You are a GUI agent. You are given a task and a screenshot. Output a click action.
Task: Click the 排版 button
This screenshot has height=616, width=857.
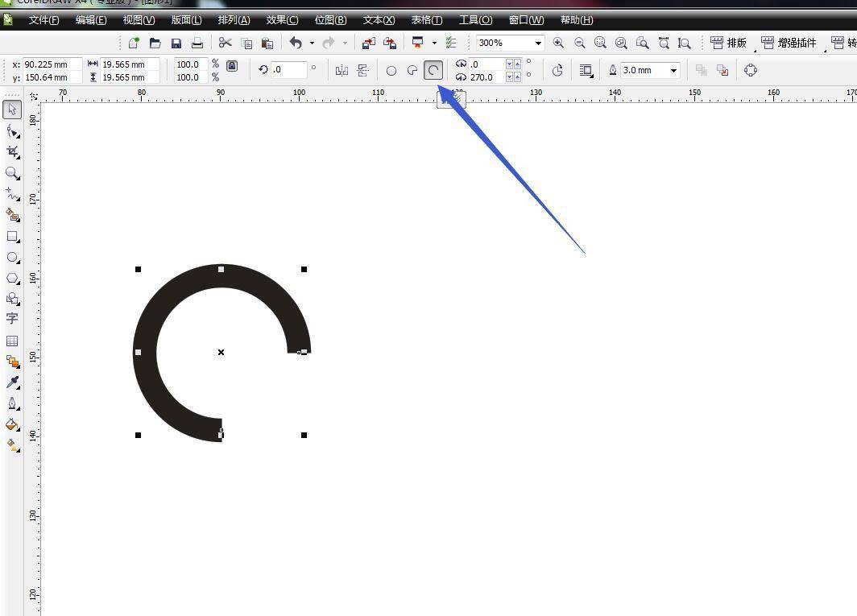(729, 43)
